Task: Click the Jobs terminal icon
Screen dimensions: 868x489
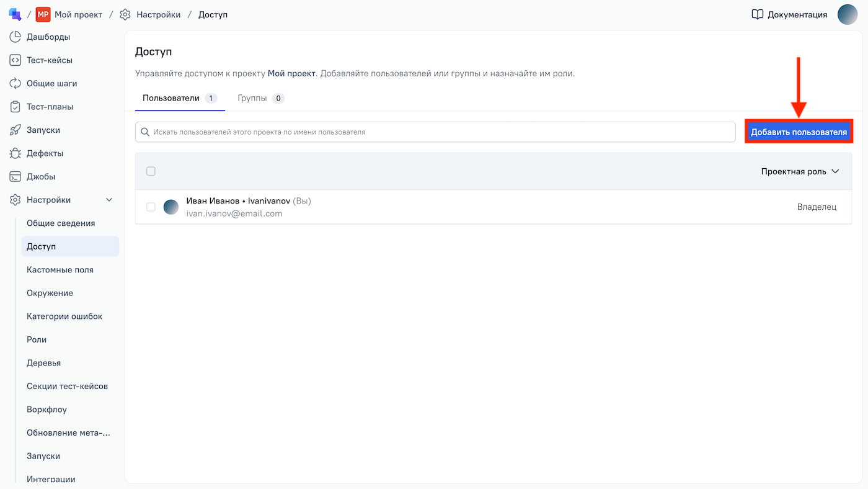Action: click(x=15, y=176)
